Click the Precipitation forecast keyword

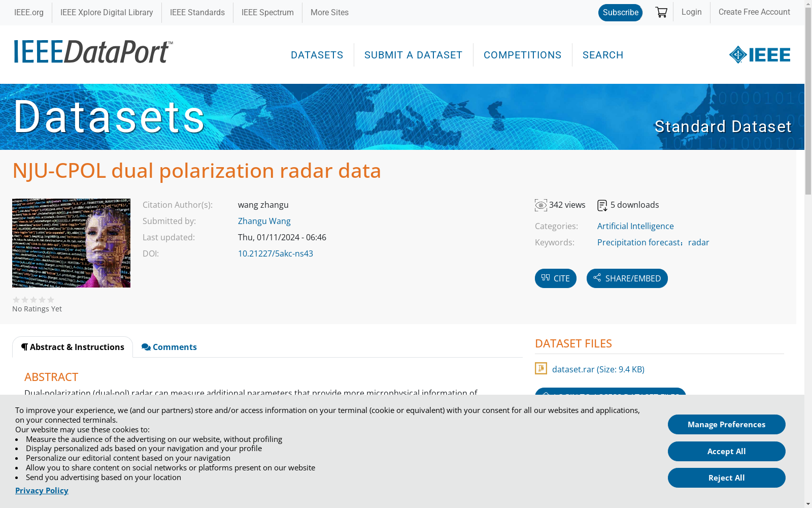pyautogui.click(x=638, y=242)
